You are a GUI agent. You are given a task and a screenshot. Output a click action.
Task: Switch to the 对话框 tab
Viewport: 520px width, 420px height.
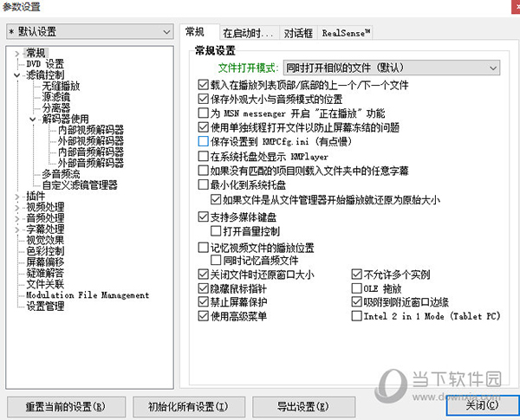(298, 33)
